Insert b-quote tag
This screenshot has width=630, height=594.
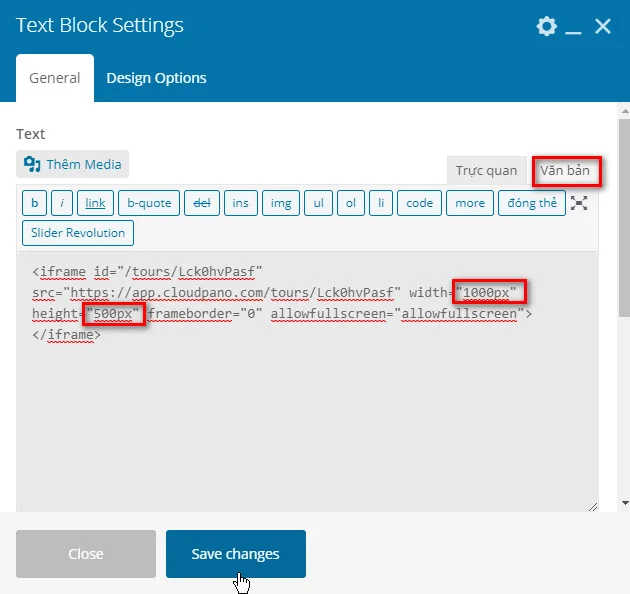(x=149, y=203)
